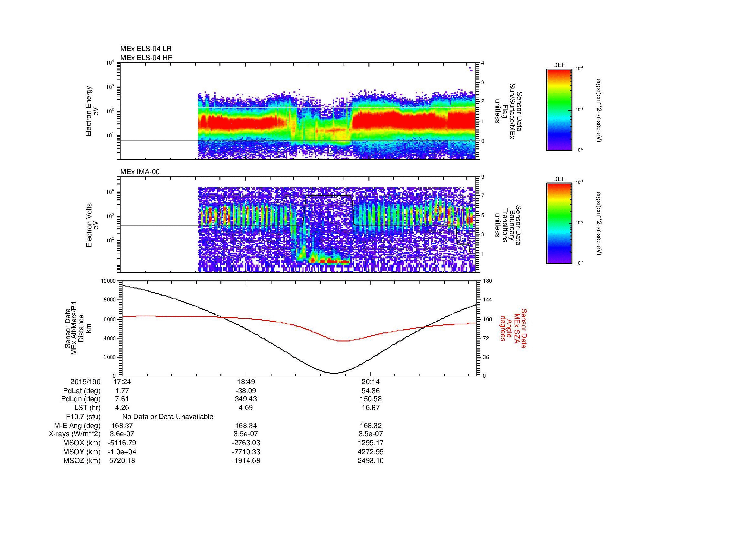The width and height of the screenshot is (756, 534).
Task: Click PdLat value '54.36'
Action: [x=371, y=391]
